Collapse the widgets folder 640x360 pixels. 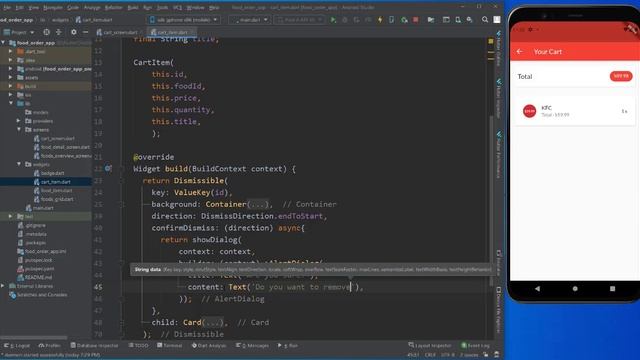[x=19, y=164]
